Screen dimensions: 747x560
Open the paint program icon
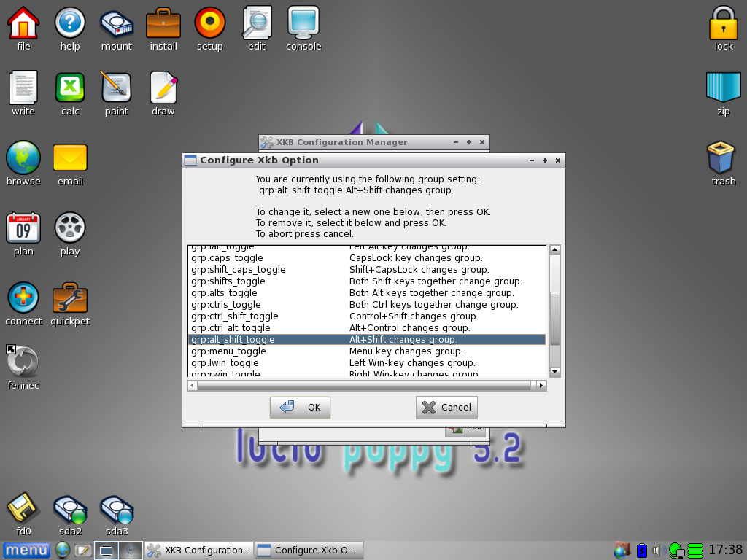click(116, 87)
